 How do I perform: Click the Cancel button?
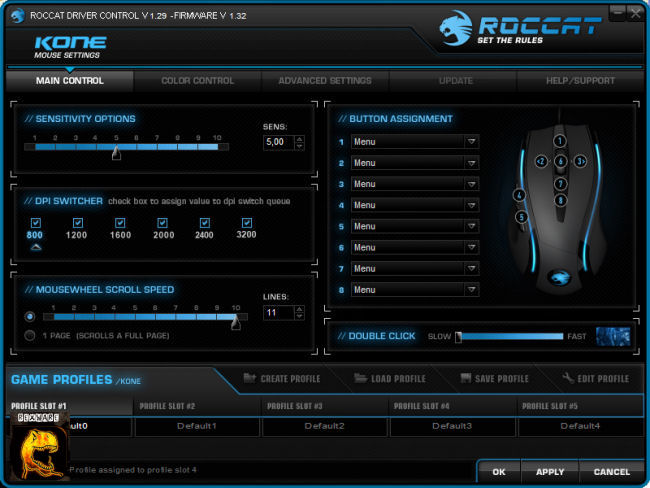(x=611, y=472)
